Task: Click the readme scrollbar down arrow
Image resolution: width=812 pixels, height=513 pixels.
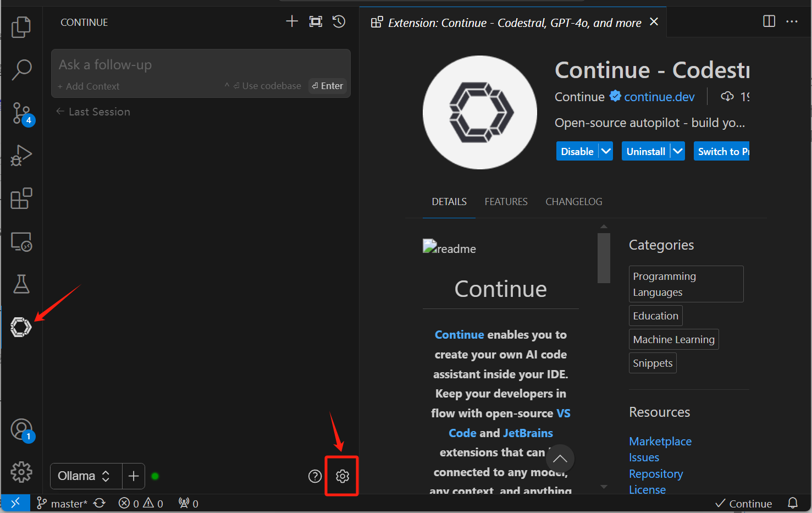Action: [604, 487]
